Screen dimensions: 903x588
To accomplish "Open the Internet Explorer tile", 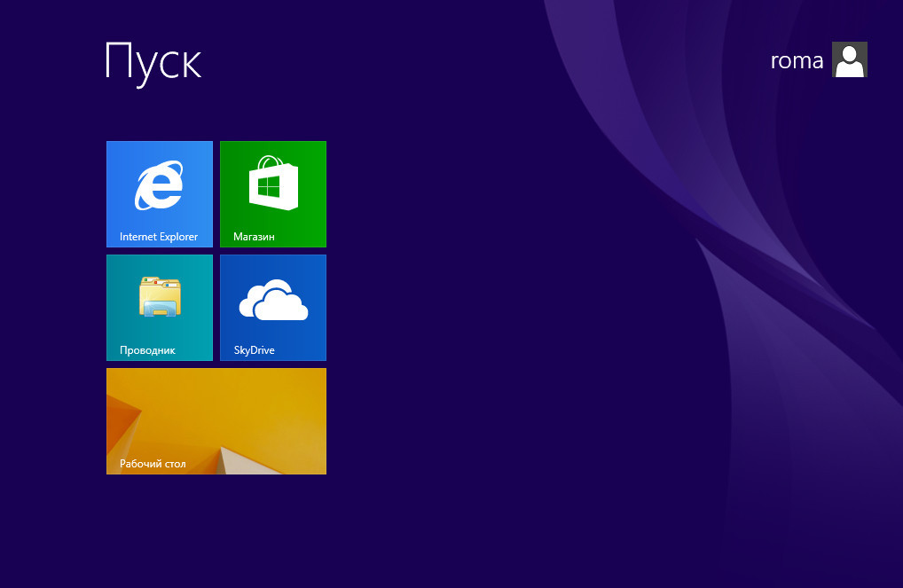I will pos(160,194).
